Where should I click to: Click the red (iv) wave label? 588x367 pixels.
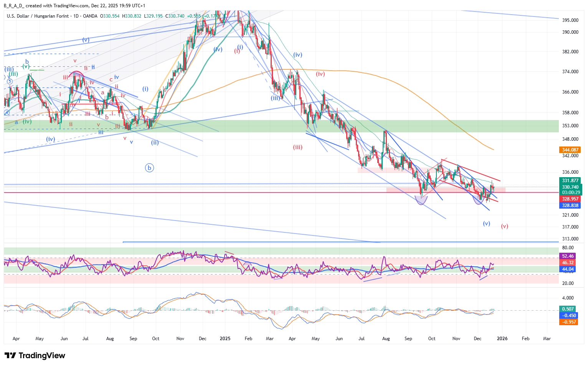click(x=320, y=74)
